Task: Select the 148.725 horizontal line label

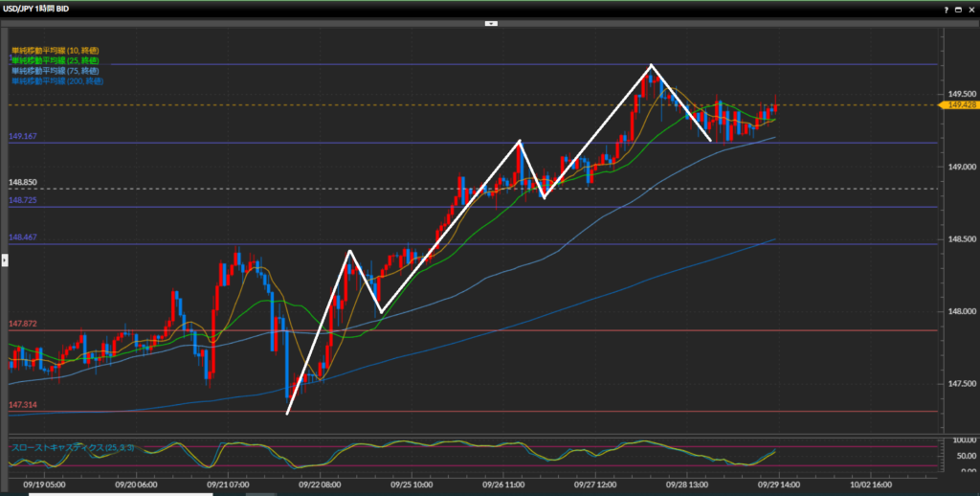Action: click(22, 200)
